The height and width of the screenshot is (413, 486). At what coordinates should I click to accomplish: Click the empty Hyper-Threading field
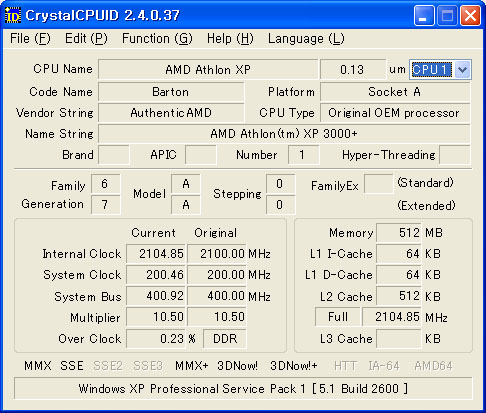pyautogui.click(x=455, y=155)
